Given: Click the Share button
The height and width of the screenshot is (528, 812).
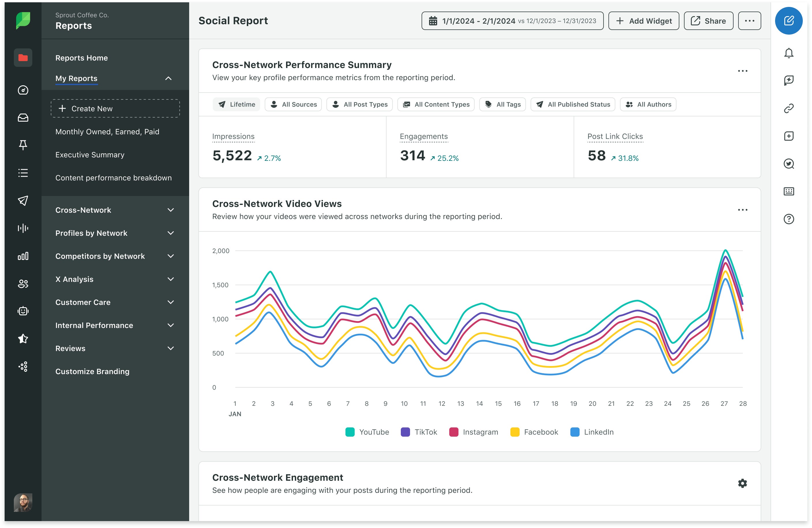Looking at the screenshot, I should [708, 21].
